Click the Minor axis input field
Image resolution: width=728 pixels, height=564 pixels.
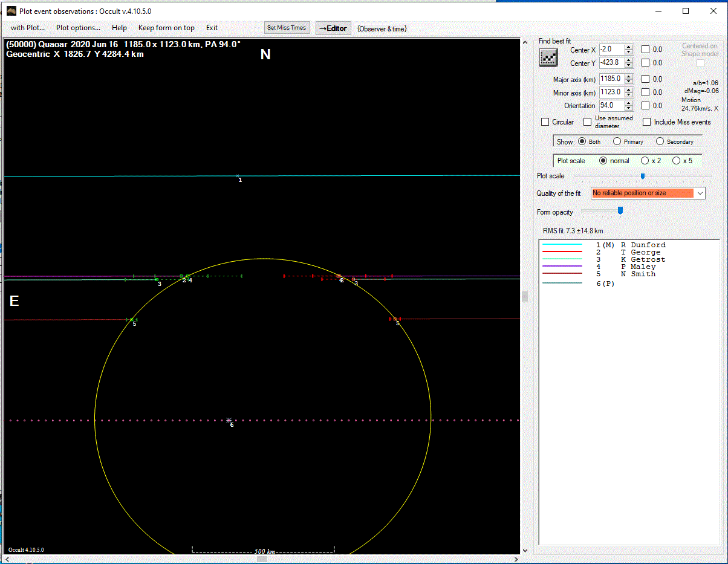(611, 92)
